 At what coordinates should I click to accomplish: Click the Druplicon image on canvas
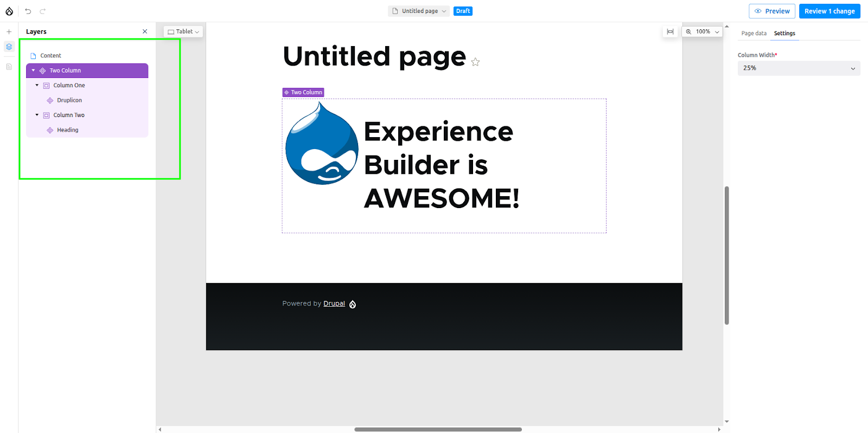tap(322, 143)
